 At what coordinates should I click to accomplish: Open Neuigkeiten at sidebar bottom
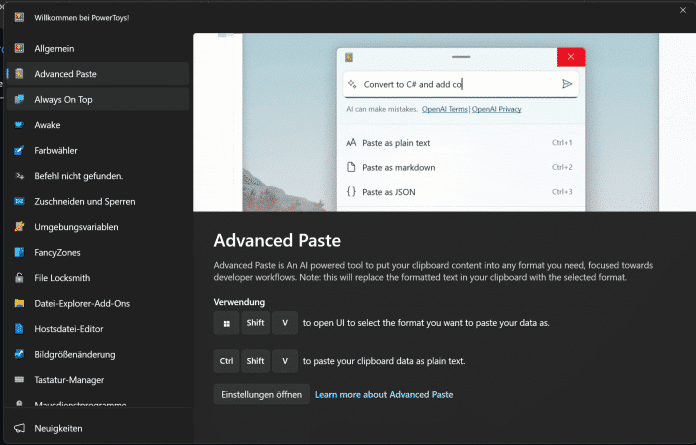tap(98, 428)
